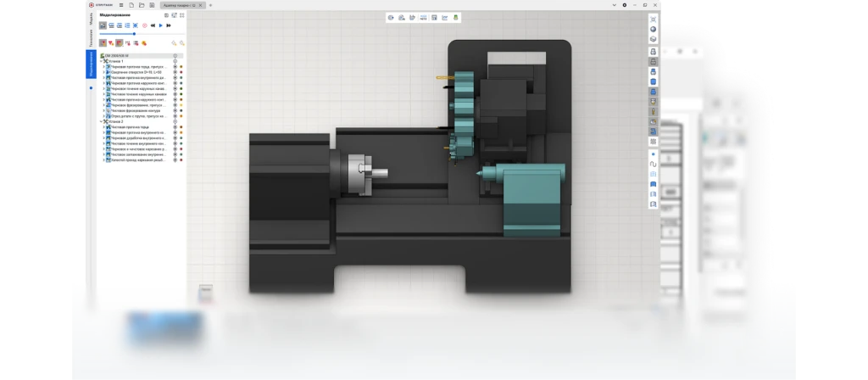Click the play simulation button
The height and width of the screenshot is (380, 868).
coord(160,25)
